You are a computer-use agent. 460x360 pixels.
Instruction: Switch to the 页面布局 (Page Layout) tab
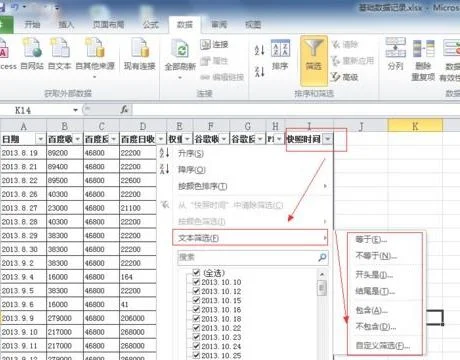pyautogui.click(x=108, y=24)
